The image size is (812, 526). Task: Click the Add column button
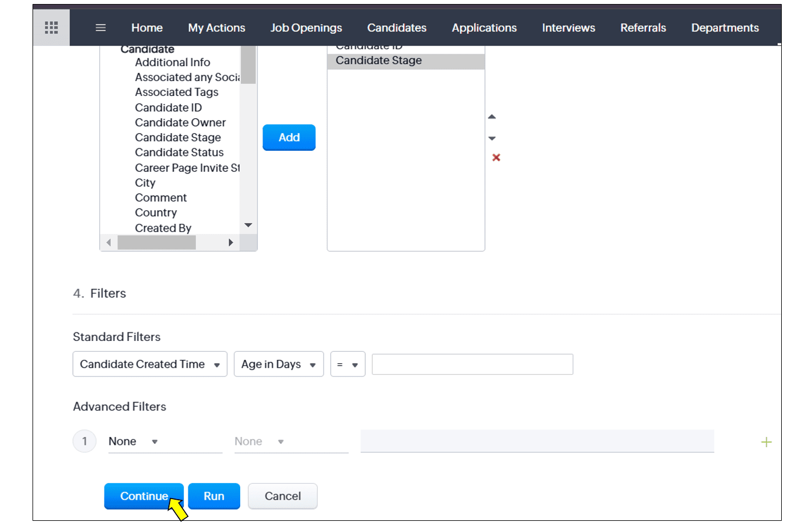coord(289,138)
